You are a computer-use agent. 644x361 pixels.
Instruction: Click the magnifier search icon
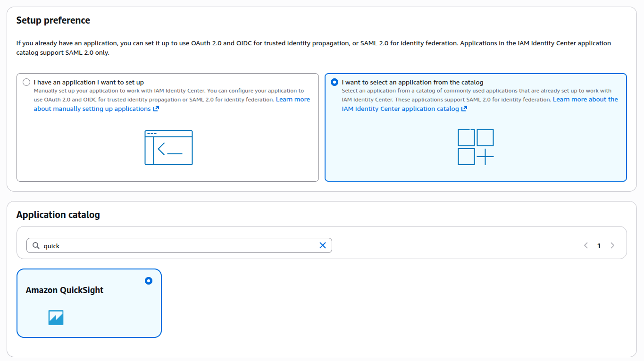pyautogui.click(x=36, y=245)
